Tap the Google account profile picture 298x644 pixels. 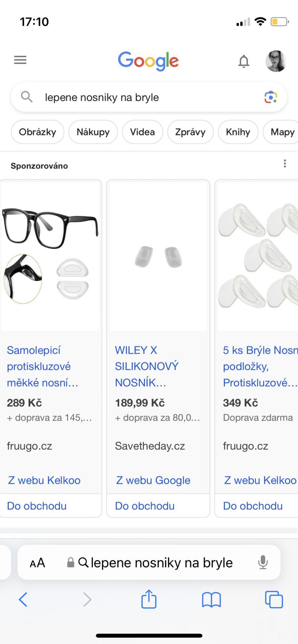(275, 61)
